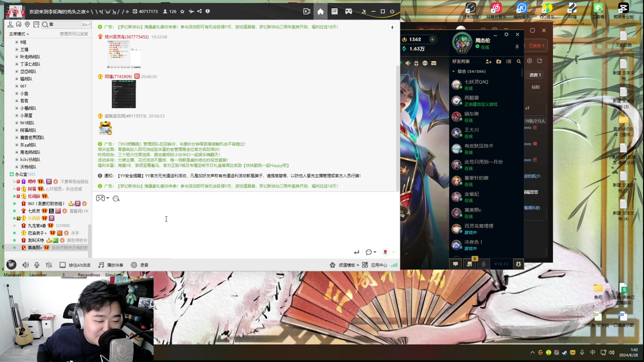Viewport: 644px width, 362px height.
Task: Open the gamepad icon in YY title bar
Action: pos(348,11)
